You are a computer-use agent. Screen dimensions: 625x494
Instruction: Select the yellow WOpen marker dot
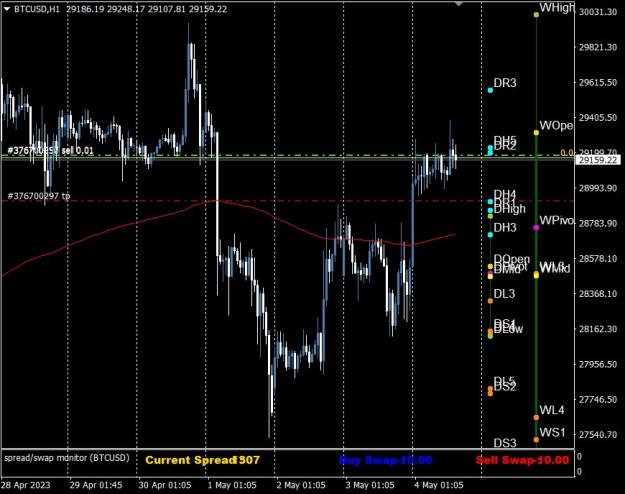[x=536, y=133]
